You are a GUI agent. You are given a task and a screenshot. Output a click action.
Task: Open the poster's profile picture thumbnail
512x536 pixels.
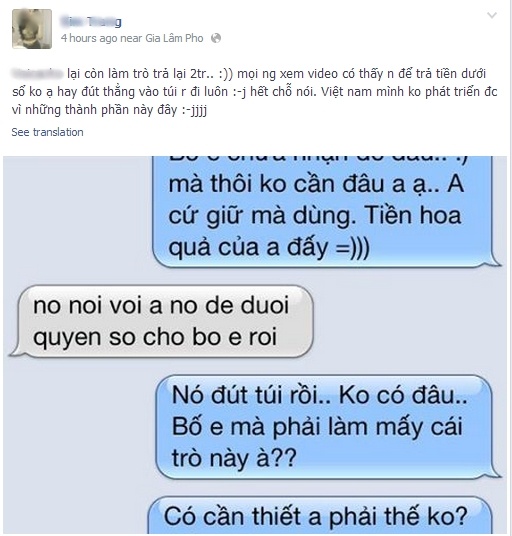point(32,29)
